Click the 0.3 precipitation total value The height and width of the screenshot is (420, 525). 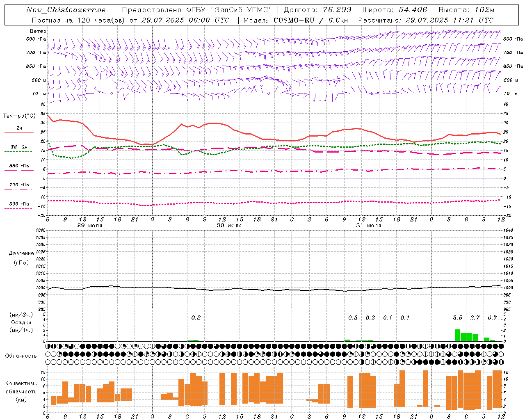(x=353, y=317)
